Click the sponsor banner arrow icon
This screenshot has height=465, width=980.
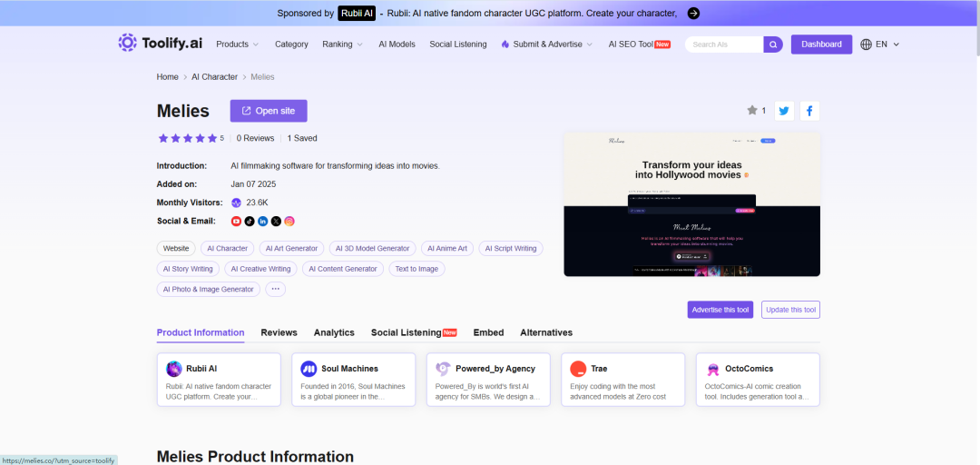[693, 13]
